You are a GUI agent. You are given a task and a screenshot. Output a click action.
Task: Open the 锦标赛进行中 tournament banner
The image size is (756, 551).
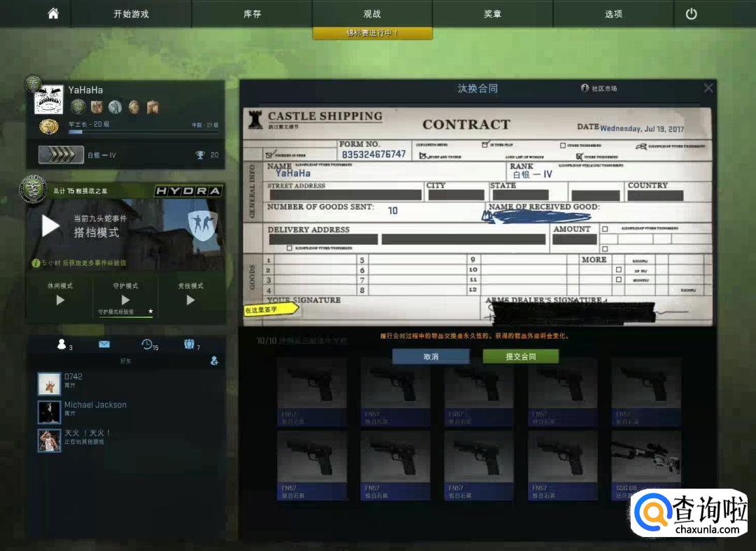tap(372, 34)
